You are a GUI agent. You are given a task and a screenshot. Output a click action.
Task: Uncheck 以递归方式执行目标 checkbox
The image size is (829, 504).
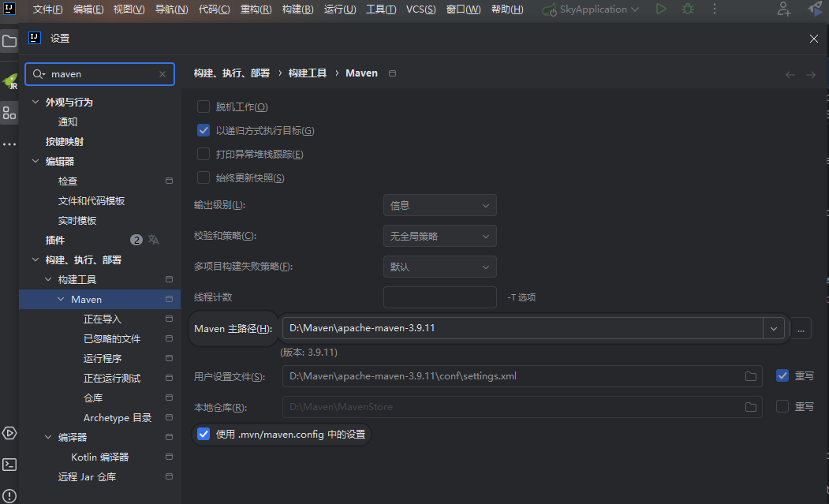pyautogui.click(x=204, y=131)
